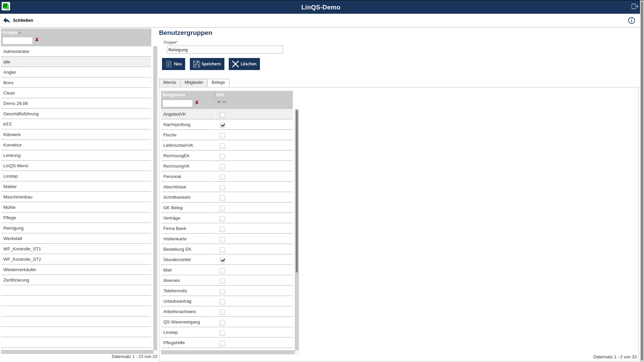Clear the Gruppe filter with red X
Viewport: 644px width, 362px height.
(37, 40)
